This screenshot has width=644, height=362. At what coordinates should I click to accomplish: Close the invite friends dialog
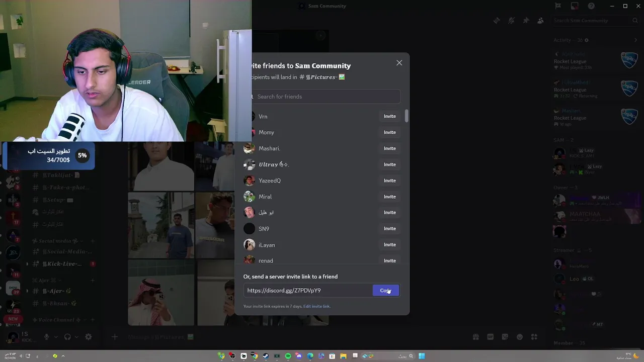399,63
